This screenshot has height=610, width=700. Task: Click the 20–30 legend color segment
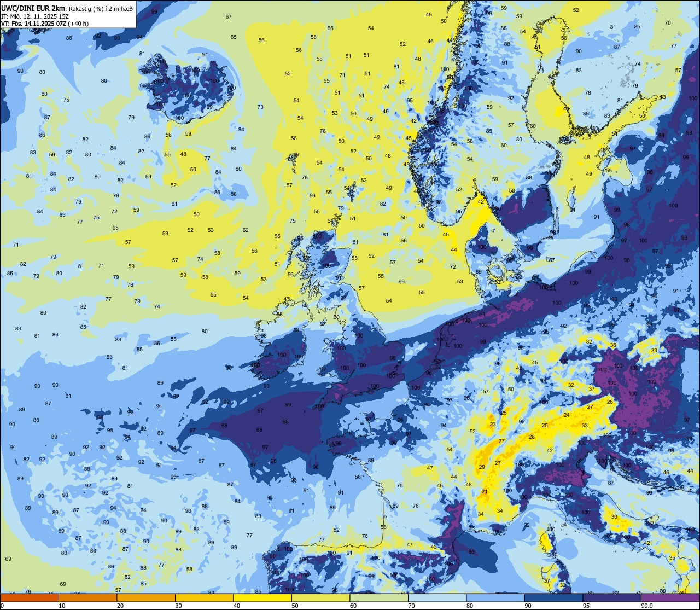(146, 597)
